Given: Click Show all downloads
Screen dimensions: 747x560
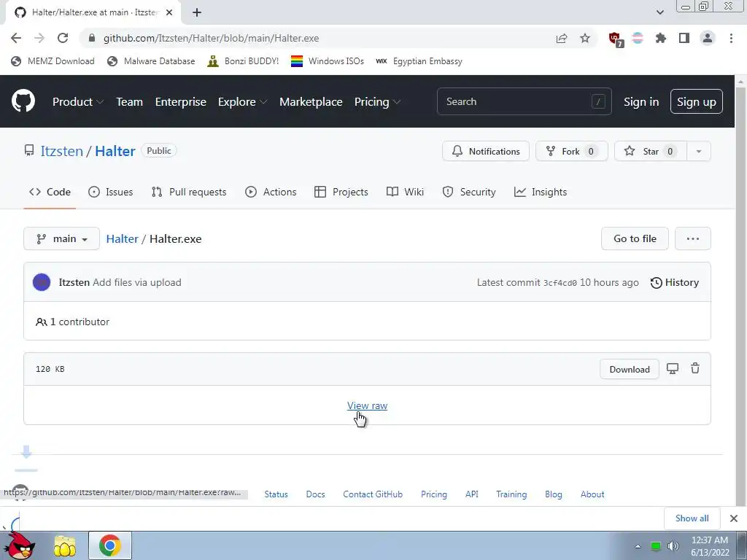Looking at the screenshot, I should point(692,518).
